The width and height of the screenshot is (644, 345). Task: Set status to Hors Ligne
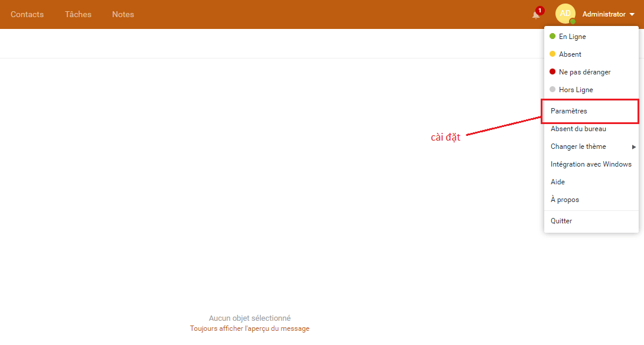pos(576,90)
